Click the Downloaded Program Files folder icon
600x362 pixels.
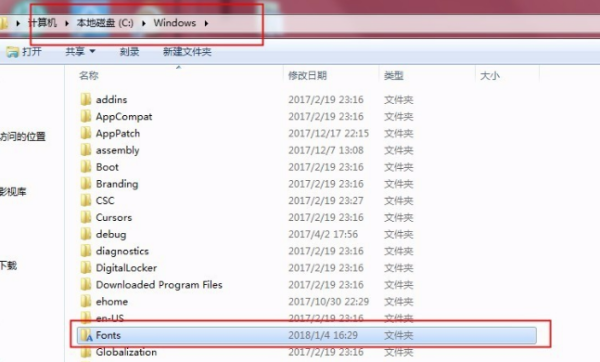[x=86, y=285]
